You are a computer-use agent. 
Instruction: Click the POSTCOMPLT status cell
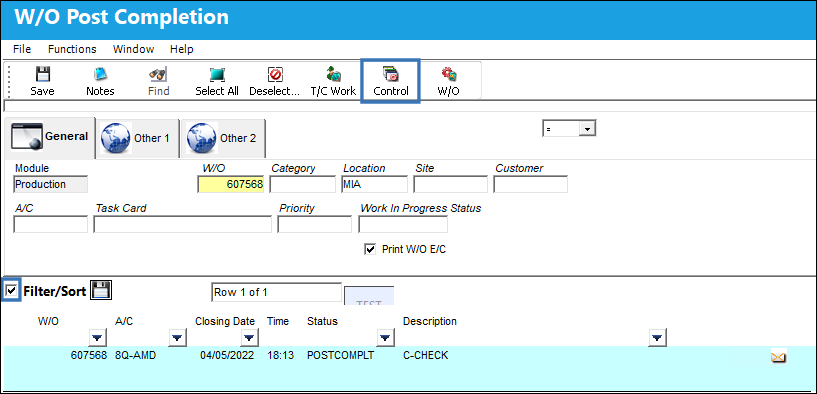340,356
